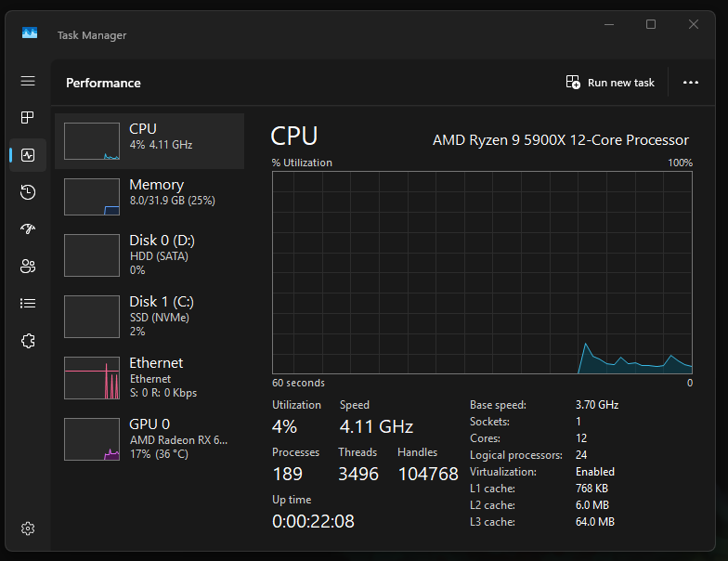Image resolution: width=728 pixels, height=561 pixels.
Task: Click the L1 cache 768 KB value
Action: click(x=592, y=489)
